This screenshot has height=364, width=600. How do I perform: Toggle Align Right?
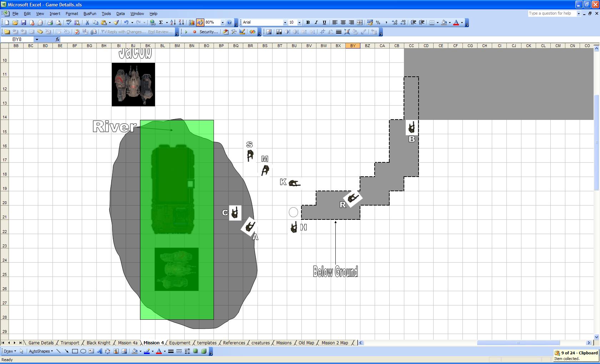(351, 22)
